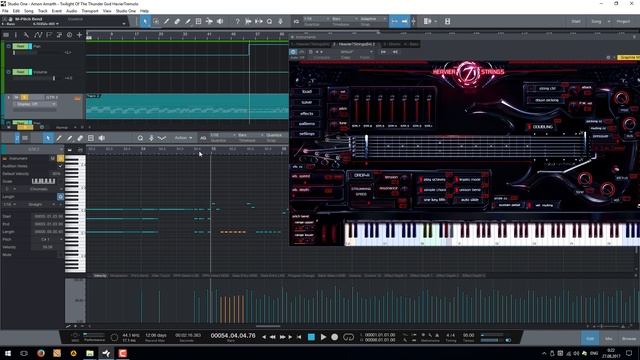The image size is (640, 360).
Task: Open the DROP-A tuning selector in Heavier7Strings
Action: point(362,176)
